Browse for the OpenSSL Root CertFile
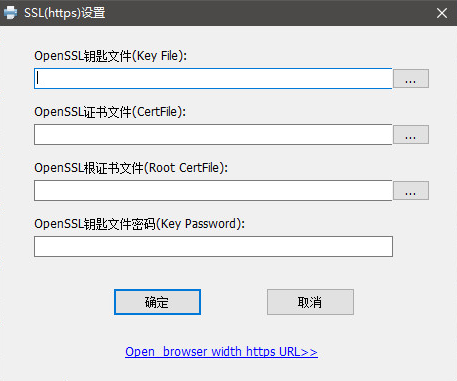This screenshot has height=381, width=457. pos(411,191)
